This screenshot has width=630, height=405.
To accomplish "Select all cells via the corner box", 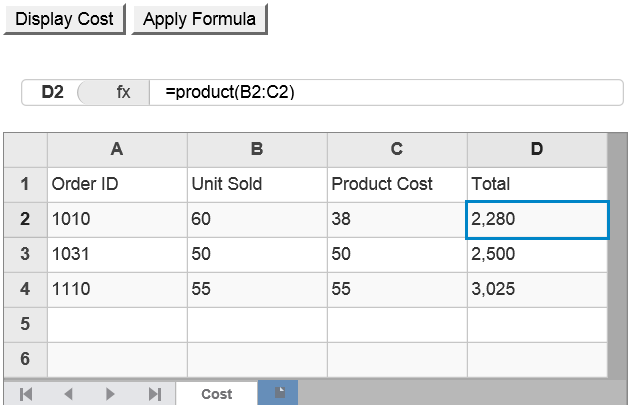I will [x=25, y=149].
